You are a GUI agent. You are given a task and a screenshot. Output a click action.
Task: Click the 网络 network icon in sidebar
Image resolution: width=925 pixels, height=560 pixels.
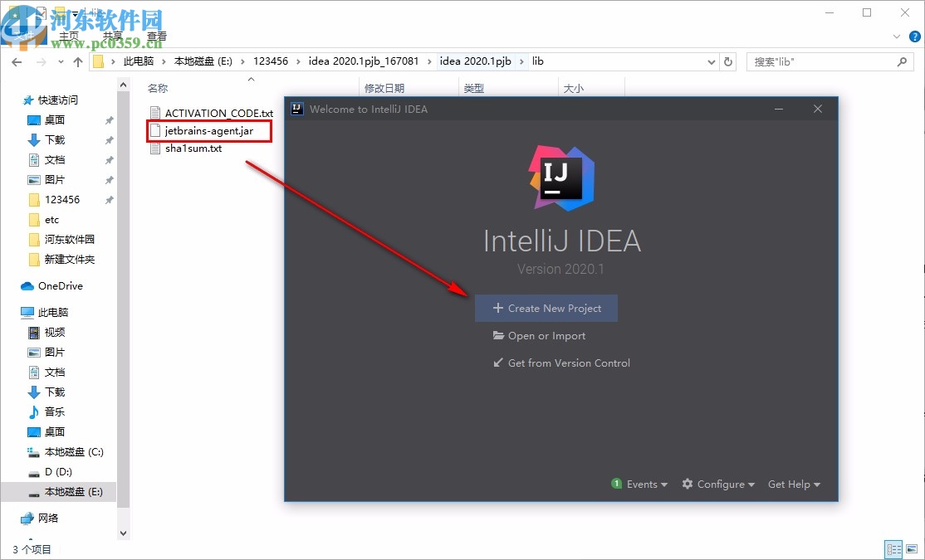coord(27,519)
